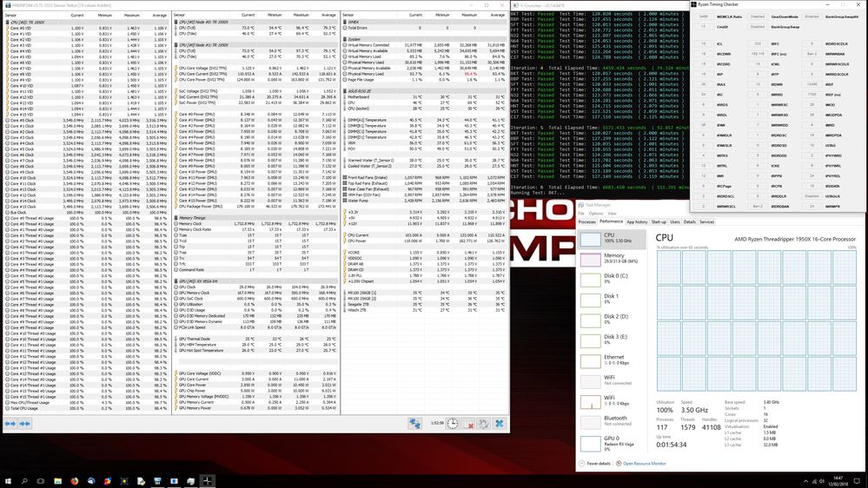The height and width of the screenshot is (488, 868).
Task: Select Disk 0 (C:) in the performance sidebar
Action: 612,279
